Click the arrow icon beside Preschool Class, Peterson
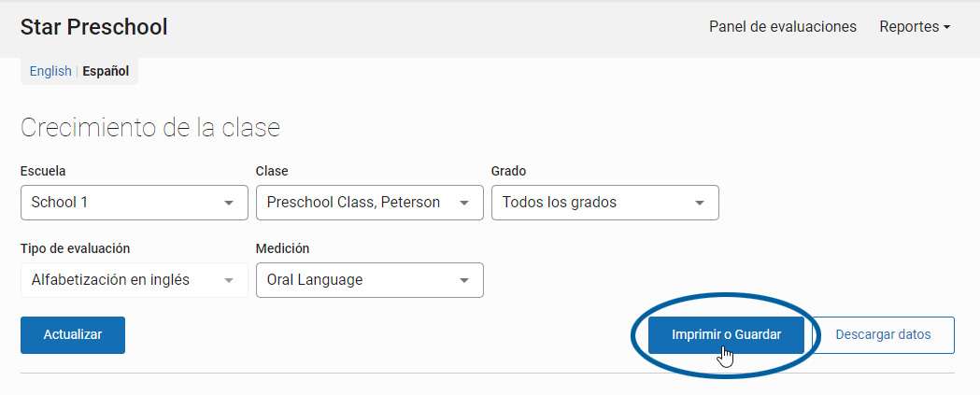 pos(464,204)
